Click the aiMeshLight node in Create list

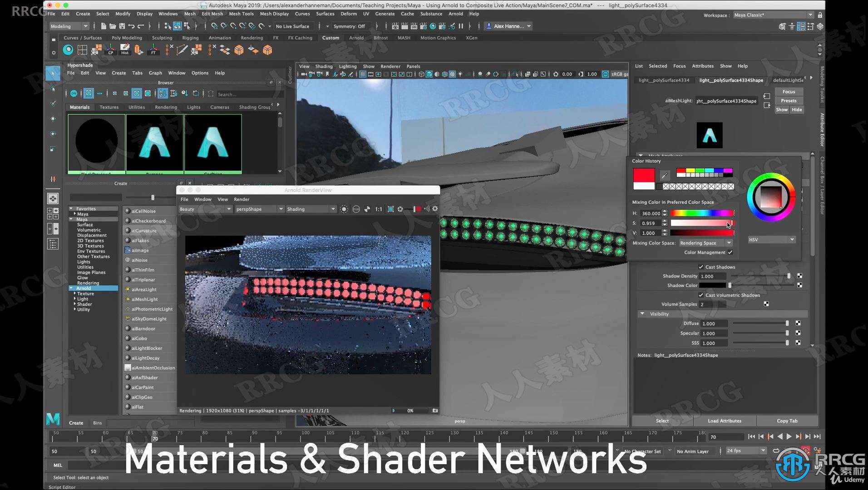144,299
